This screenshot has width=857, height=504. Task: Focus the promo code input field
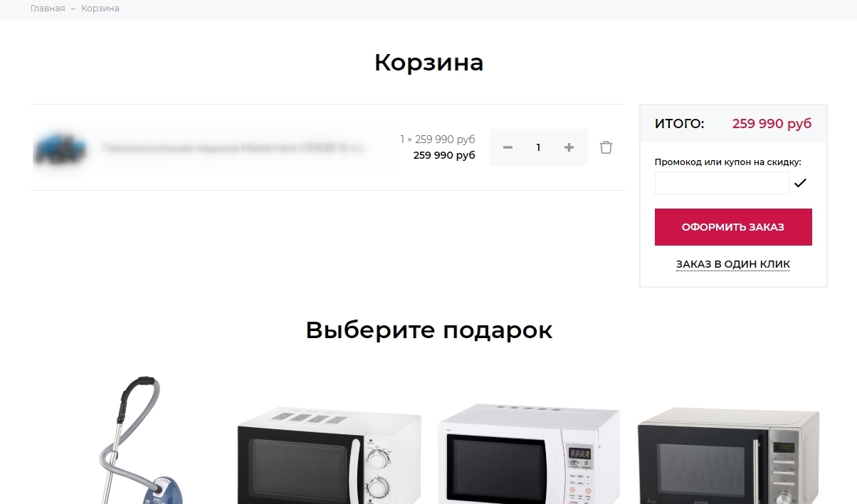(x=722, y=183)
